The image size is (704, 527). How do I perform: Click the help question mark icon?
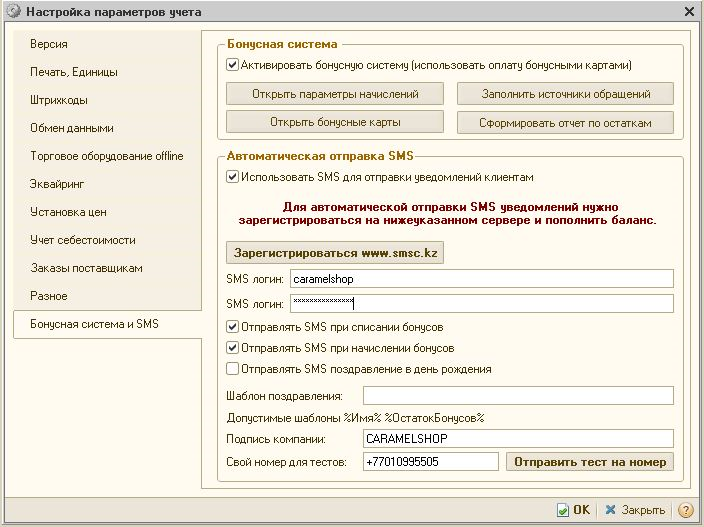[686, 510]
